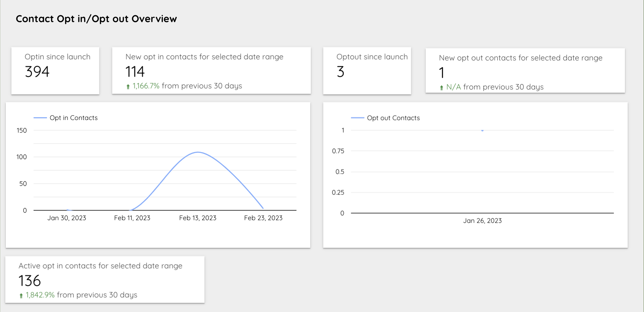Click the peak of the opt-in curve
The width and height of the screenshot is (644, 312).
click(x=198, y=152)
